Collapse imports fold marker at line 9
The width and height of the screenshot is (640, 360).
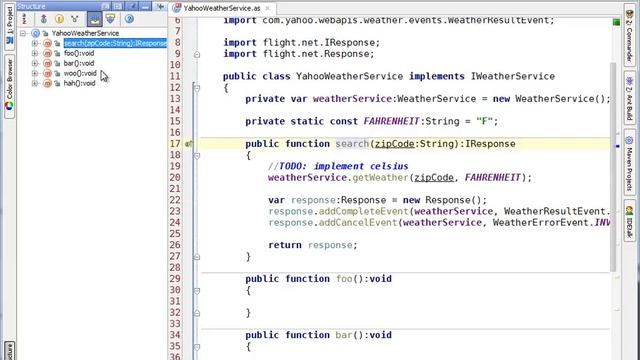click(x=197, y=54)
